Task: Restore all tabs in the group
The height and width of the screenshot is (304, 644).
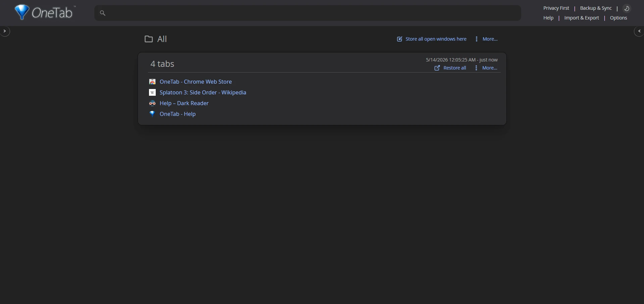Action: point(455,68)
